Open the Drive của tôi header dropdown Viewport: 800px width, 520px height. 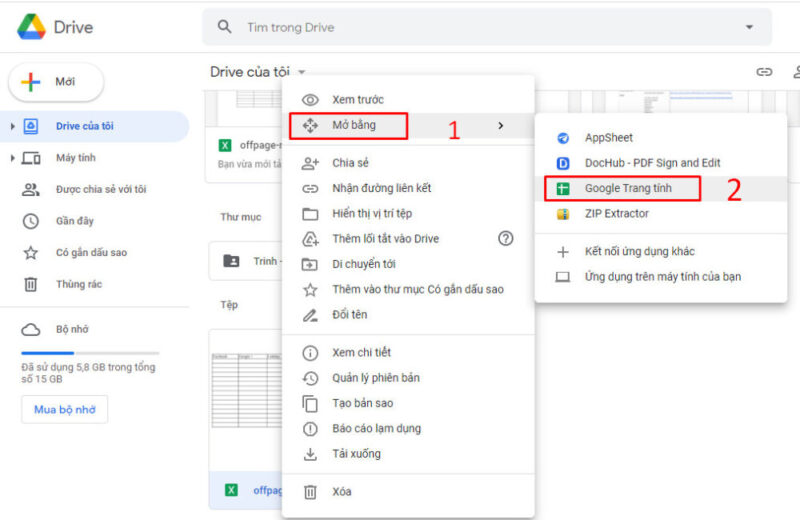302,72
